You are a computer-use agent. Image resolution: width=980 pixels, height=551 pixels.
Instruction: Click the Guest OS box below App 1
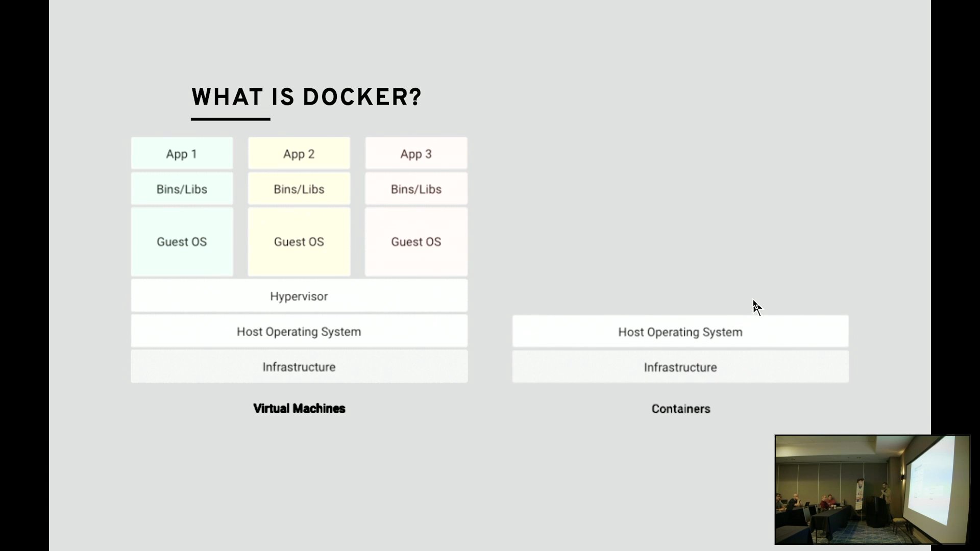pyautogui.click(x=182, y=242)
